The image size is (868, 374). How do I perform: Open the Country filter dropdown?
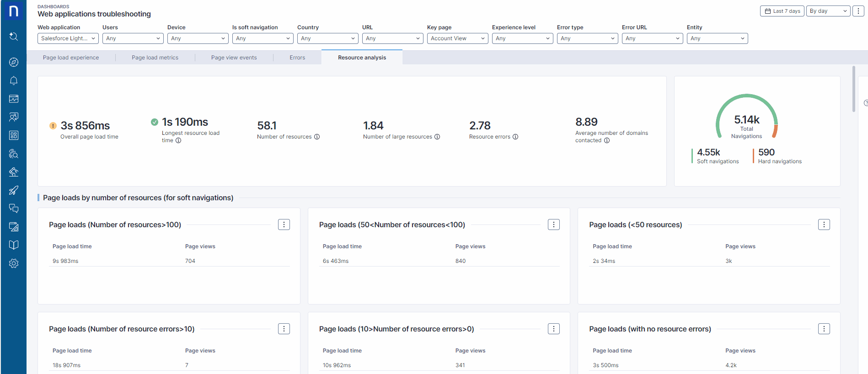328,38
